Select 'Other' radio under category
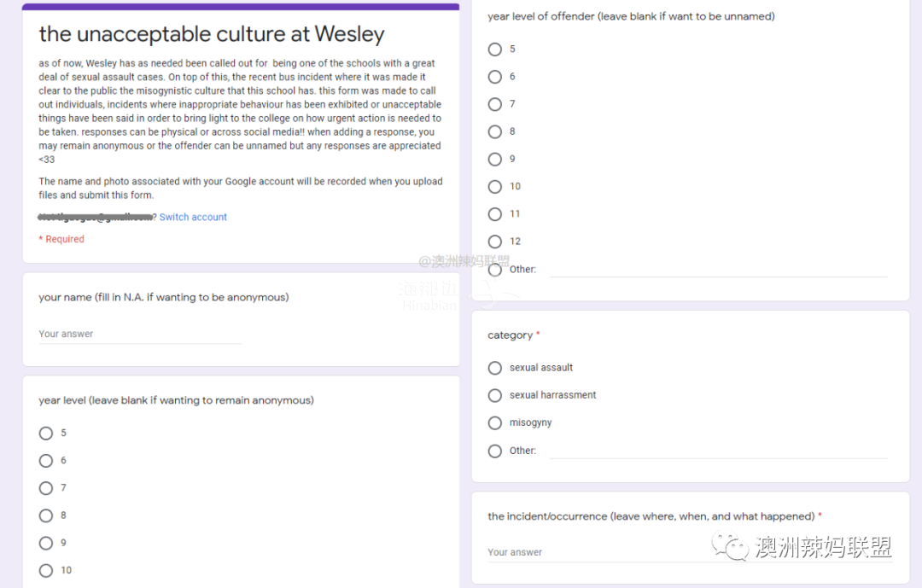This screenshot has width=922, height=588. pyautogui.click(x=495, y=451)
